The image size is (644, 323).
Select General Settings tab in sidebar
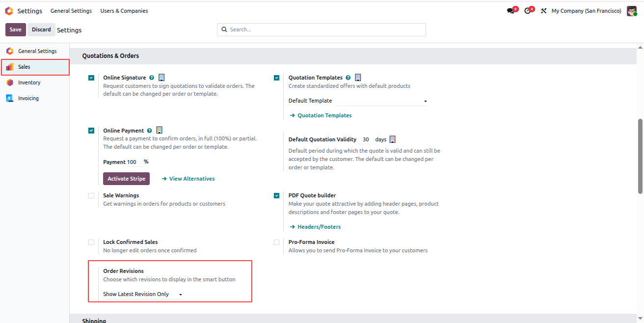point(34,51)
